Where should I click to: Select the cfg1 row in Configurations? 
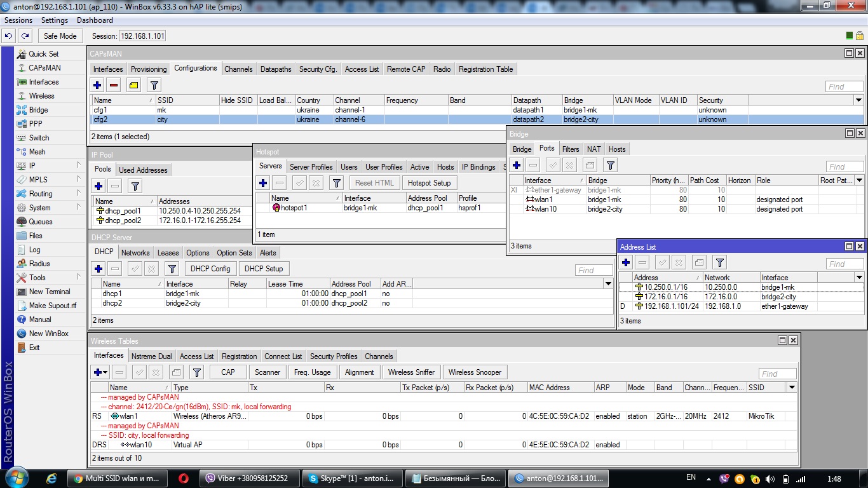100,110
